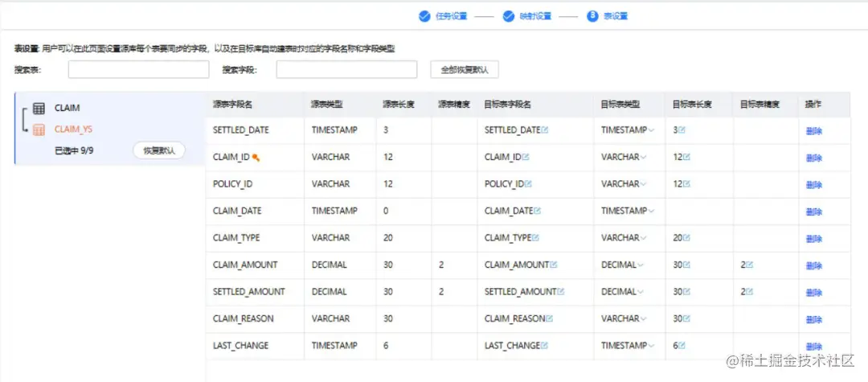This screenshot has height=382, width=868.
Task: Click source field name LAST_CHANGE
Action: (241, 346)
